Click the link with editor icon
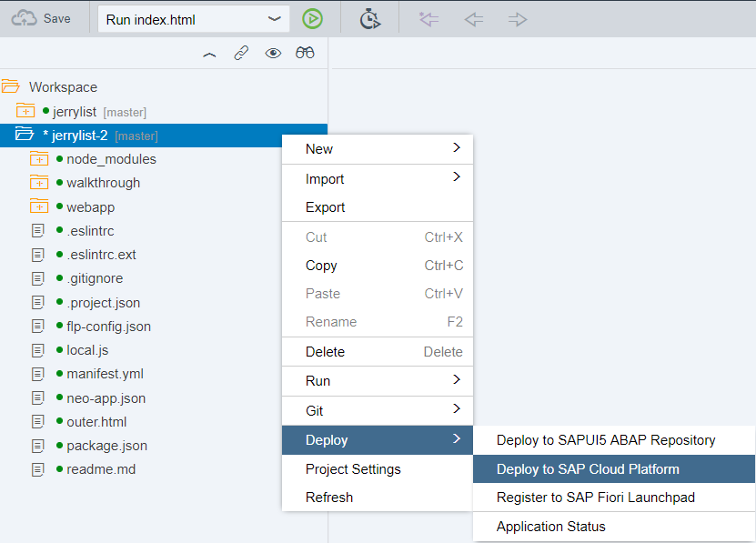The width and height of the screenshot is (756, 543). 241,53
